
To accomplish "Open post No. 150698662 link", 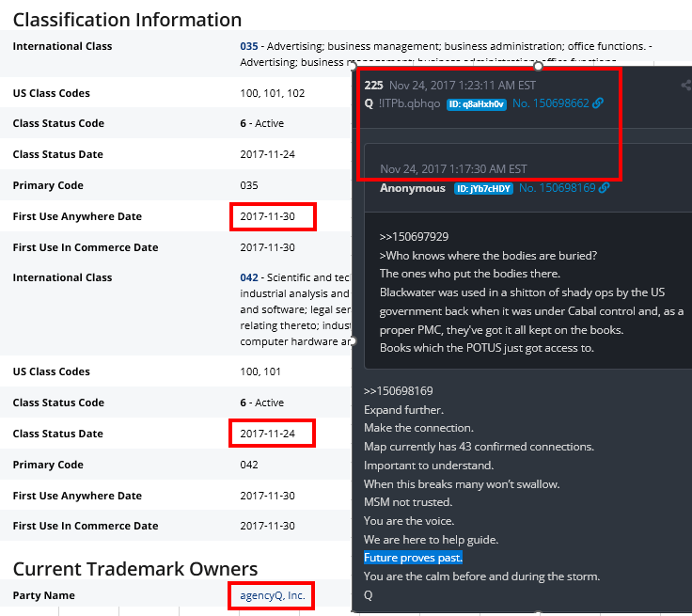I will coord(551,103).
